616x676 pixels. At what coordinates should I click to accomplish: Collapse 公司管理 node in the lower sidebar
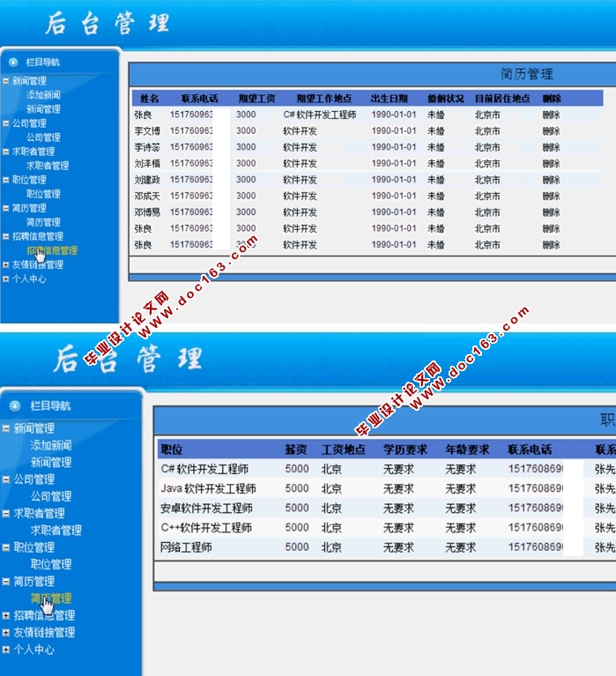pyautogui.click(x=6, y=479)
